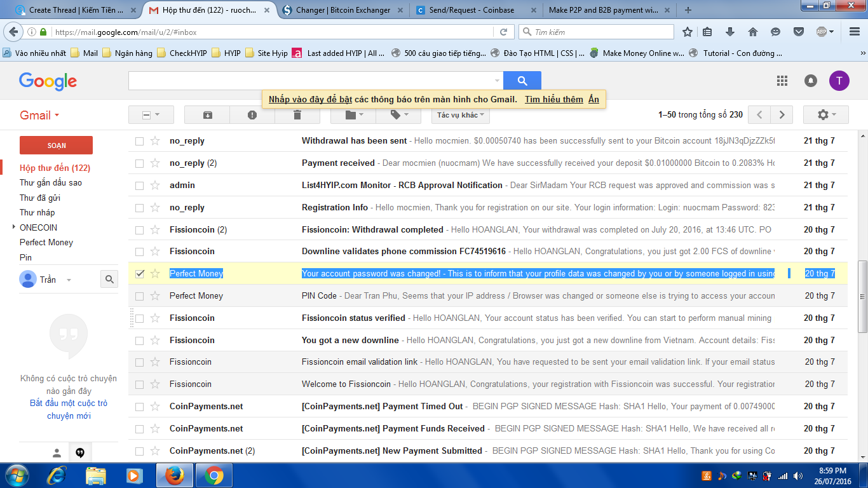Click "Tìm hiểu thêm" in notification banner
The image size is (868, 488).
tap(554, 99)
